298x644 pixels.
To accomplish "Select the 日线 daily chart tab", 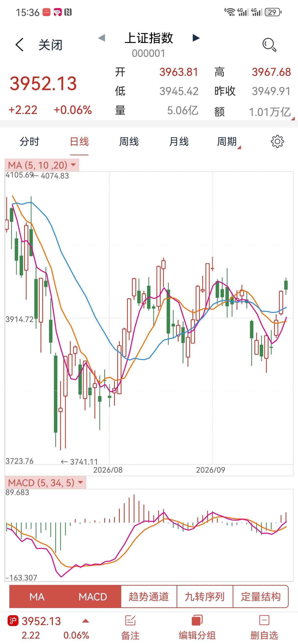I will point(79,142).
